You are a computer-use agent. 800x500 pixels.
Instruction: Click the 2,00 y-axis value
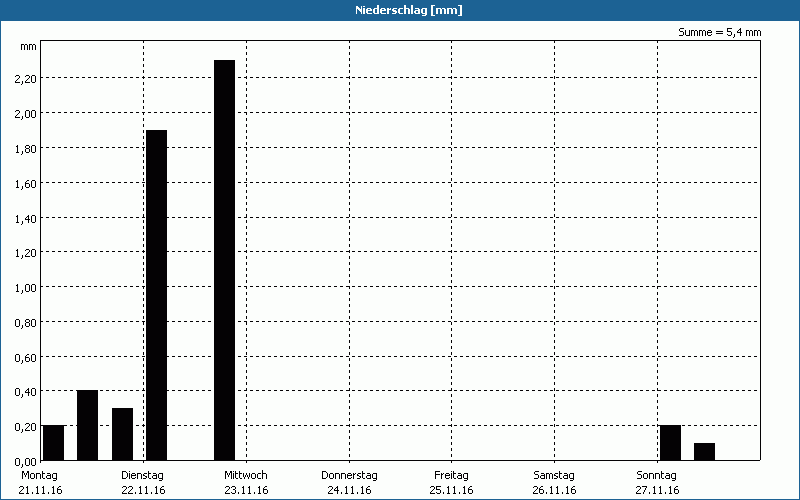coord(25,113)
